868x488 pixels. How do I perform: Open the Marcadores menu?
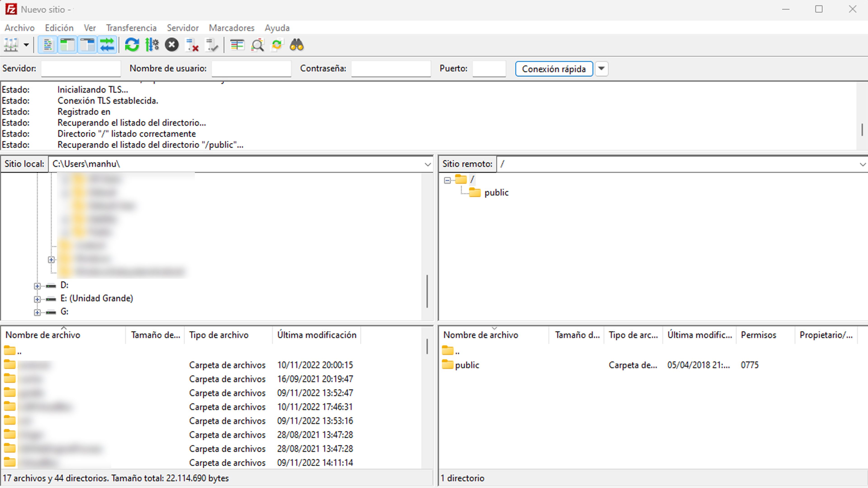click(x=231, y=28)
